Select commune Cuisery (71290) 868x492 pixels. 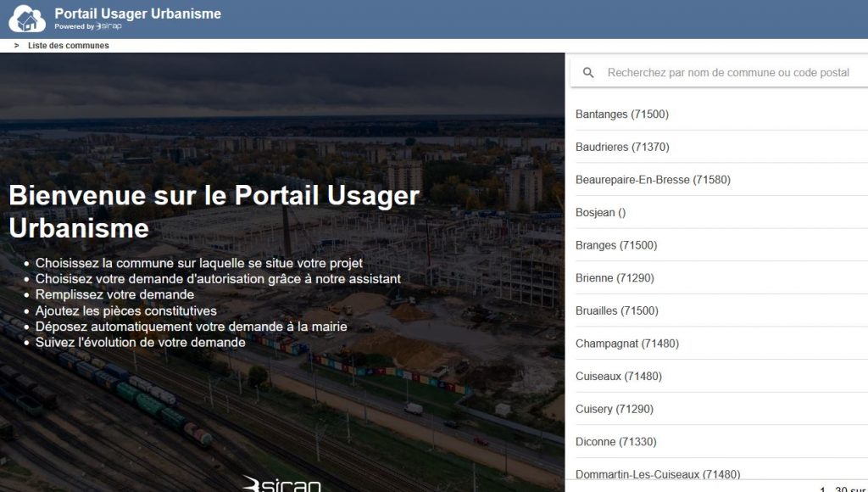(722, 408)
